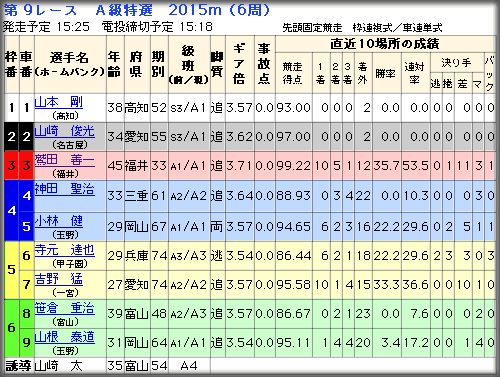The width and height of the screenshot is (500, 377).
Task: Click the black car number 2 cell
Action: 27,137
